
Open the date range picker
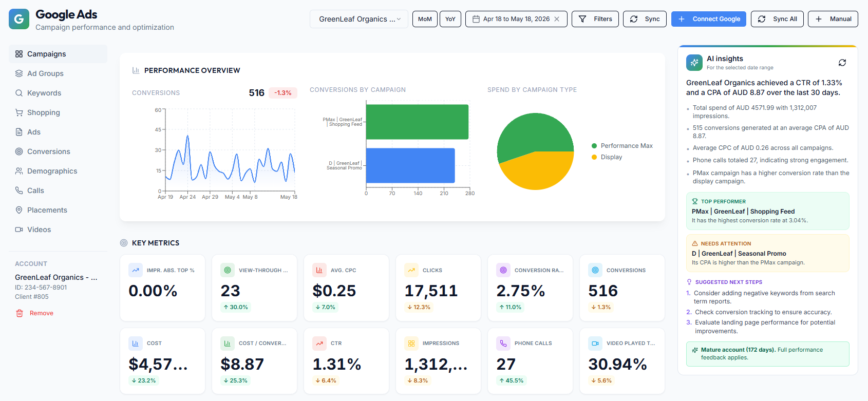click(516, 19)
